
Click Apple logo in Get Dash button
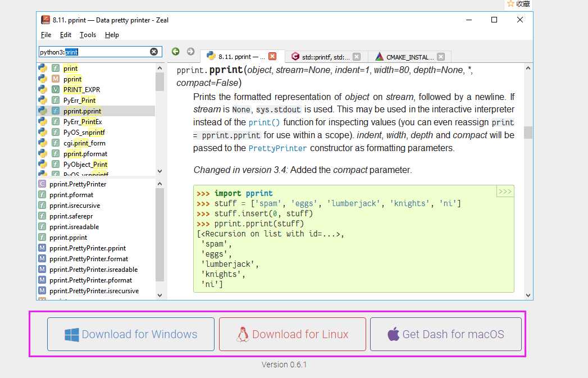393,334
